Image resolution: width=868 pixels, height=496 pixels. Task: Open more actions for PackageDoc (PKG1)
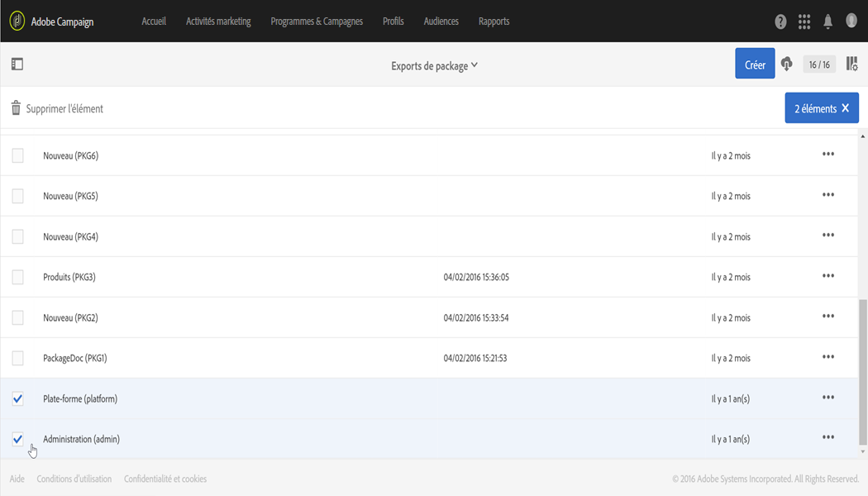coord(828,356)
